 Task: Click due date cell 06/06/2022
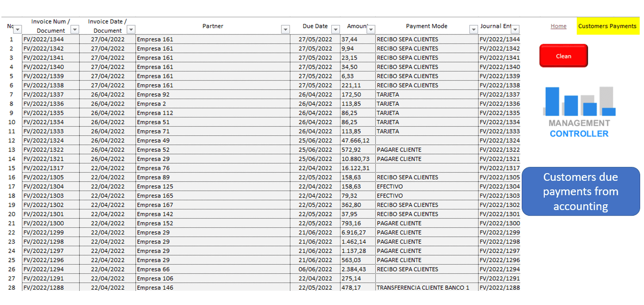click(x=315, y=270)
